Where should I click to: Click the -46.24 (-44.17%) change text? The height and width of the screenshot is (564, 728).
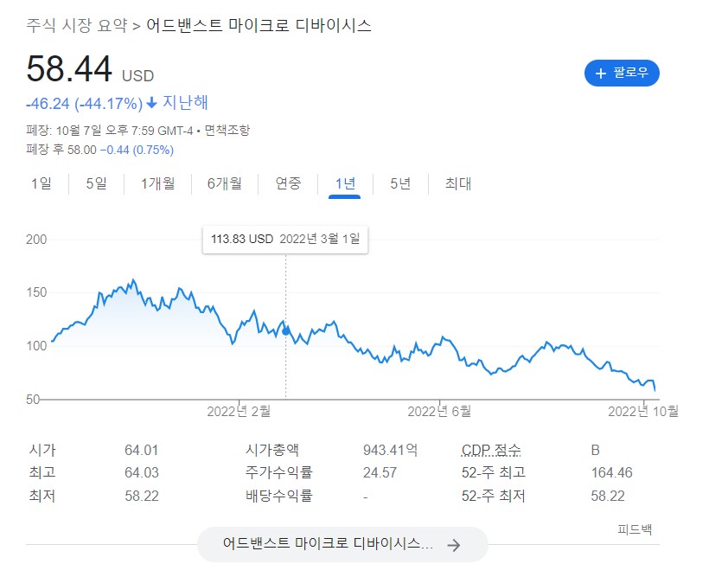coord(84,103)
